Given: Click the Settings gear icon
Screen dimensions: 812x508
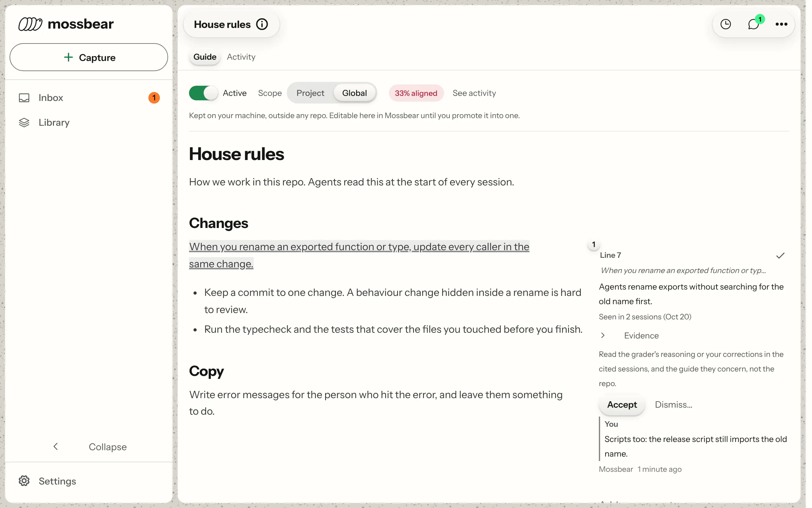Looking at the screenshot, I should [24, 481].
